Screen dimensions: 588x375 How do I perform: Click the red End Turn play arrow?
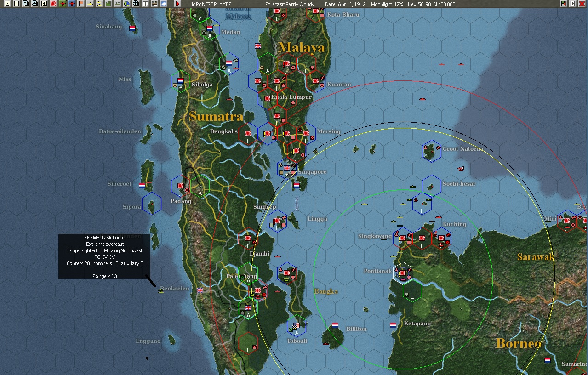tap(177, 4)
